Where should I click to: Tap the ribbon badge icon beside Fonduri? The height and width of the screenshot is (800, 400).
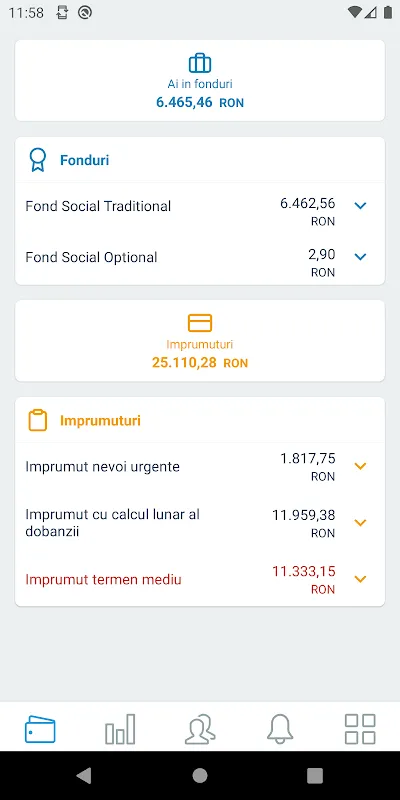click(x=38, y=160)
